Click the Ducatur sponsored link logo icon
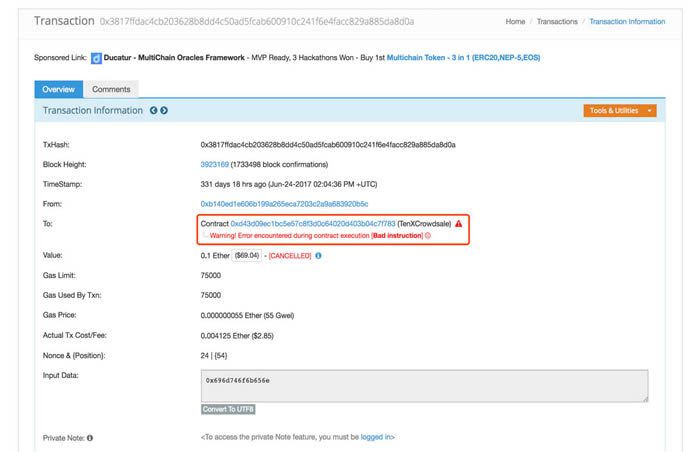Screen dimensions: 700x452 96,58
